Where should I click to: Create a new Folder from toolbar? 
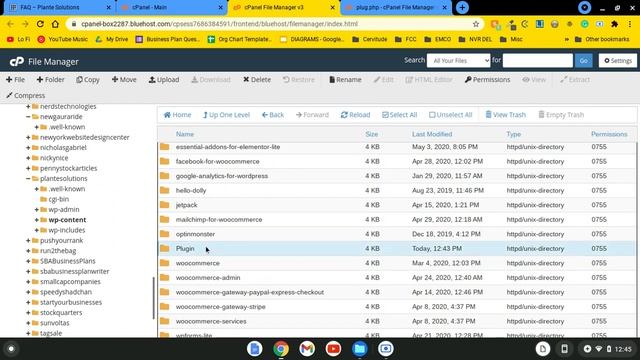click(x=50, y=80)
